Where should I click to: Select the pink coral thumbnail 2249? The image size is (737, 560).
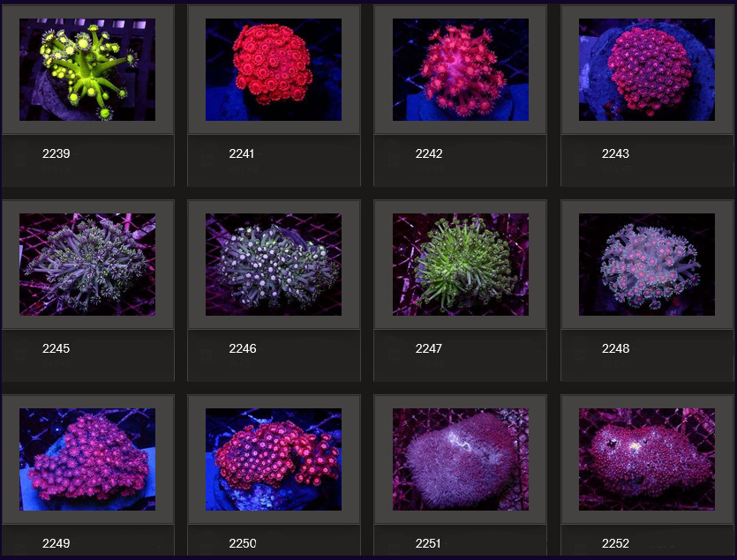[87, 459]
